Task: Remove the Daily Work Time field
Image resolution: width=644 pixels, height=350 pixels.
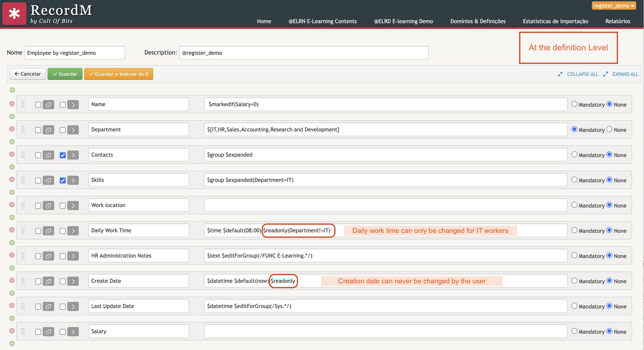Action: pyautogui.click(x=12, y=230)
